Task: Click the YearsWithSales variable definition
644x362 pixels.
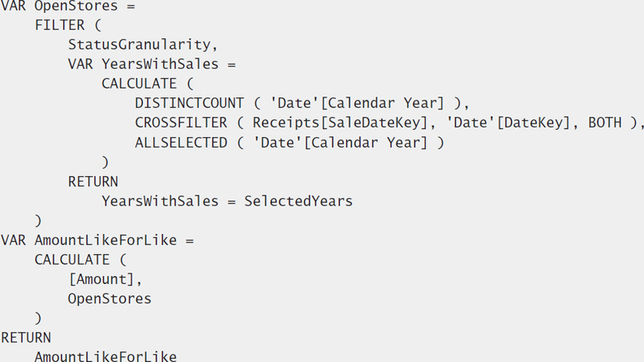Action: tap(152, 64)
